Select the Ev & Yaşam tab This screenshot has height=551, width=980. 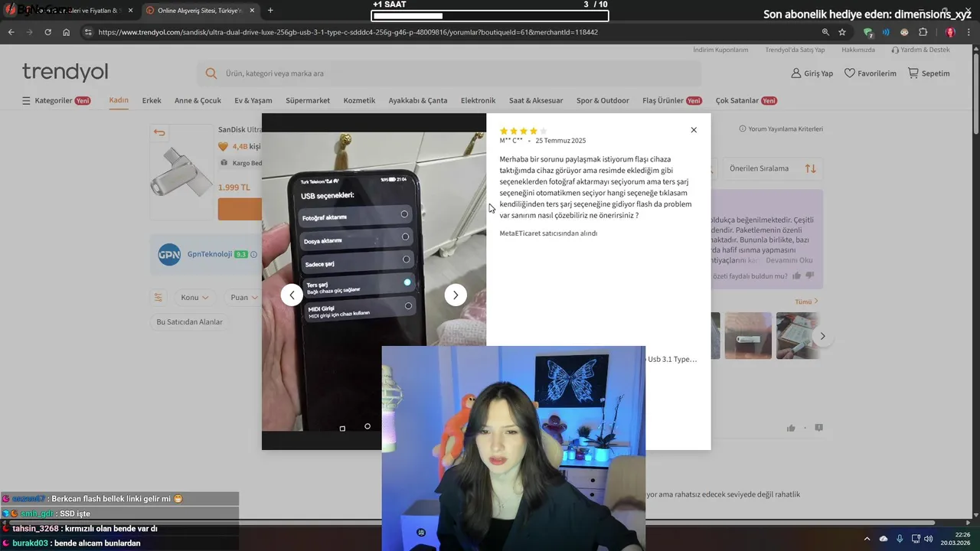click(253, 100)
